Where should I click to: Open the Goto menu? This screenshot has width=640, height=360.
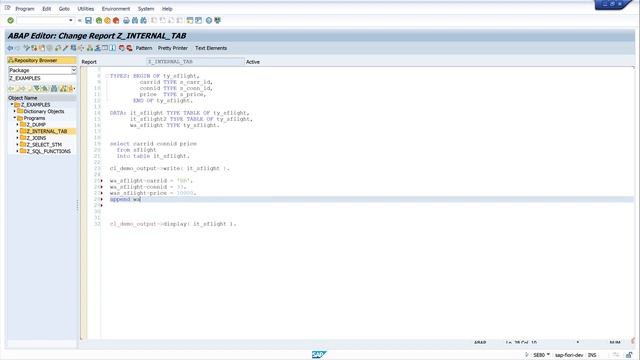tap(64, 9)
